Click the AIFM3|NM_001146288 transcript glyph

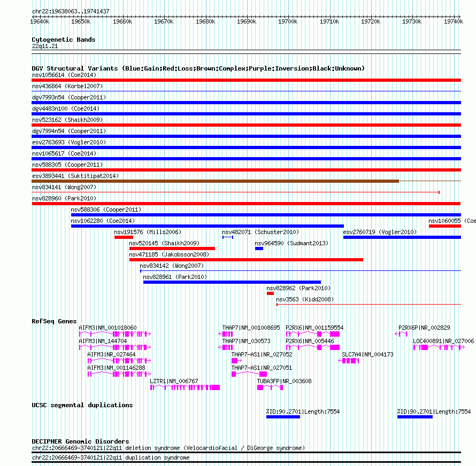click(x=119, y=374)
